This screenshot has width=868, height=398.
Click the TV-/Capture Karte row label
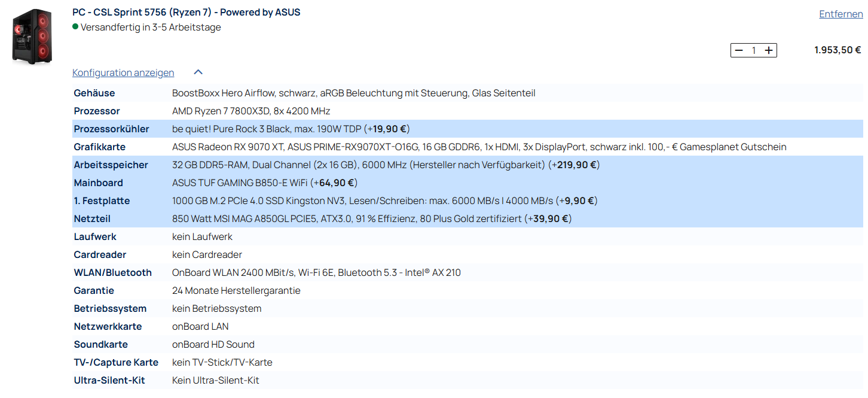(116, 362)
